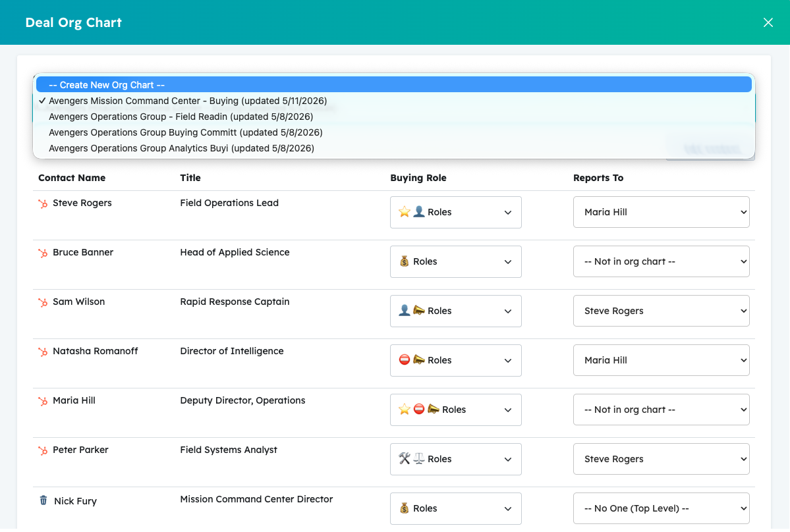Image resolution: width=790 pixels, height=532 pixels.
Task: Open Maria Hill's Buying Role dropdown
Action: coord(455,409)
